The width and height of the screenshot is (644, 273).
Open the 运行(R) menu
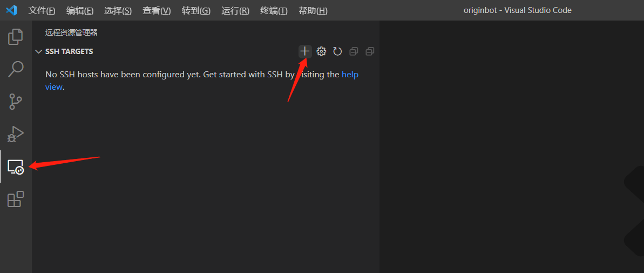click(x=235, y=11)
